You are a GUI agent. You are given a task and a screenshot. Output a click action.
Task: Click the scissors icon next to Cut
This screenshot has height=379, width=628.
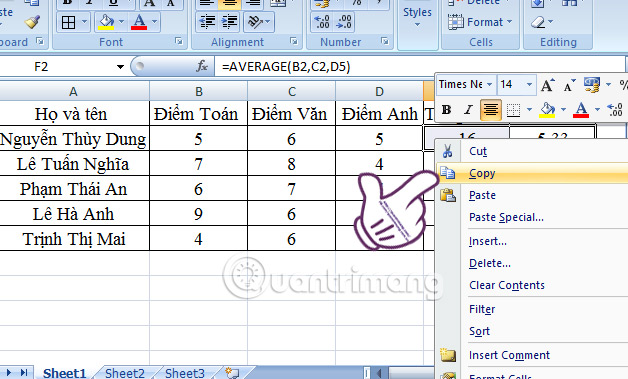447,151
